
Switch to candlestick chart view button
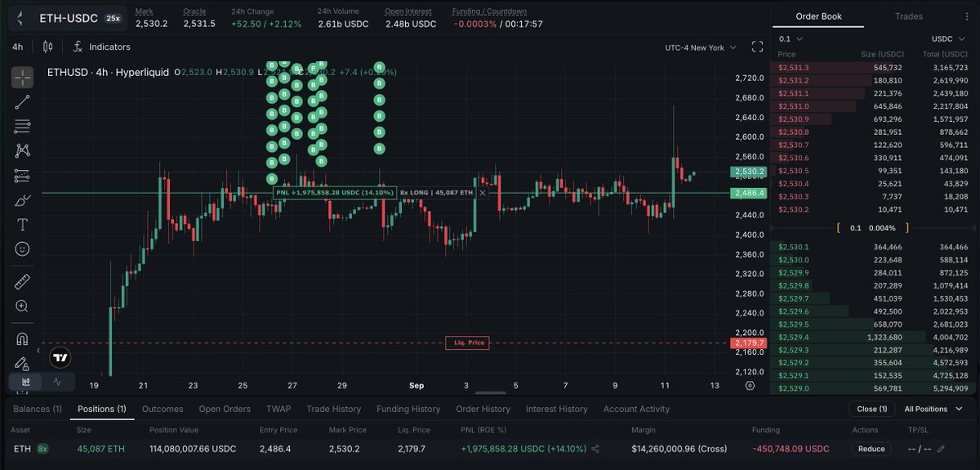25,381
